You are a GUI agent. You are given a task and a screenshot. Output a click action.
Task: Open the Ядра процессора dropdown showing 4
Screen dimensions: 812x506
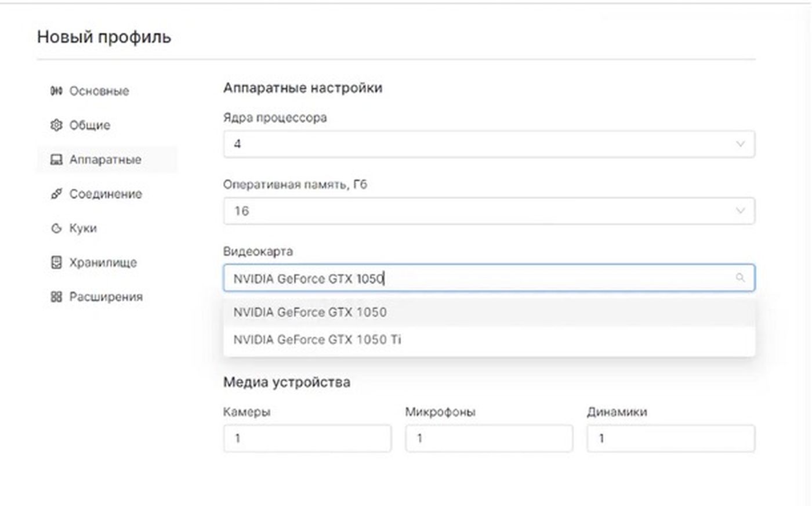pos(489,144)
